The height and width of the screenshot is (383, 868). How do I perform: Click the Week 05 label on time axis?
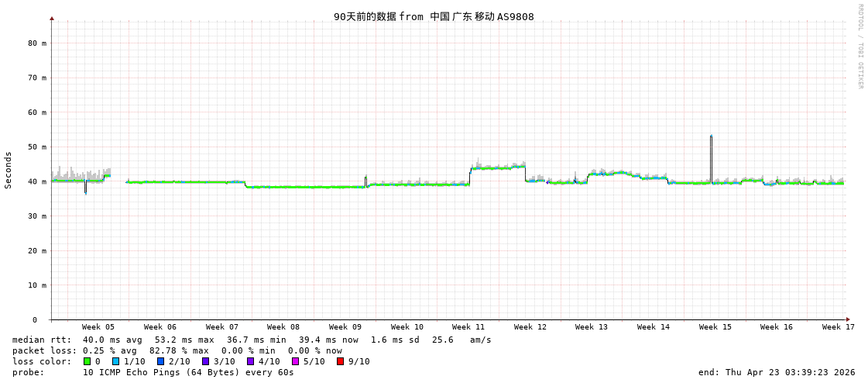98,327
